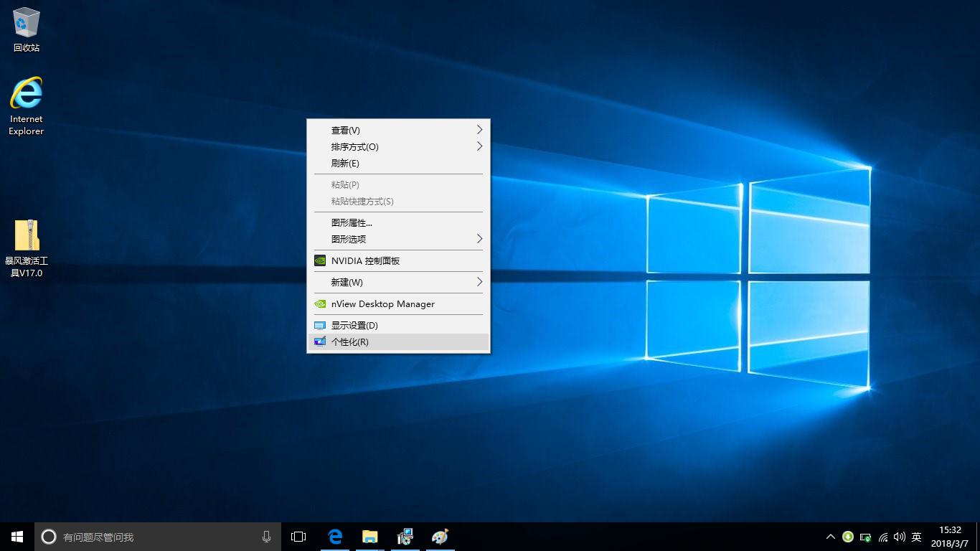This screenshot has width=980, height=551.
Task: Expand the 查看(V) submenu
Action: click(x=345, y=130)
